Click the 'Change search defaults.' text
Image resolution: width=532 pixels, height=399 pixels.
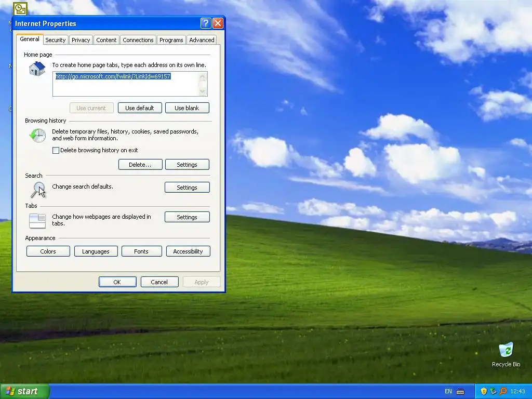click(x=83, y=187)
